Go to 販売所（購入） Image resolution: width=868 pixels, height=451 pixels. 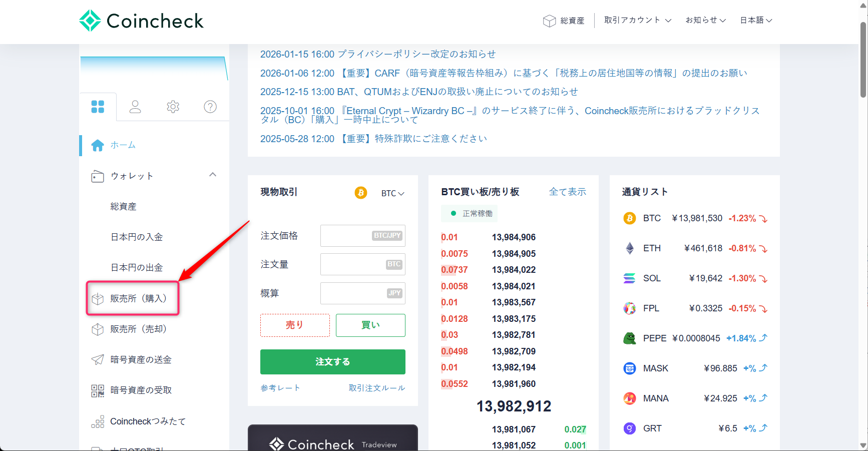pos(133,298)
